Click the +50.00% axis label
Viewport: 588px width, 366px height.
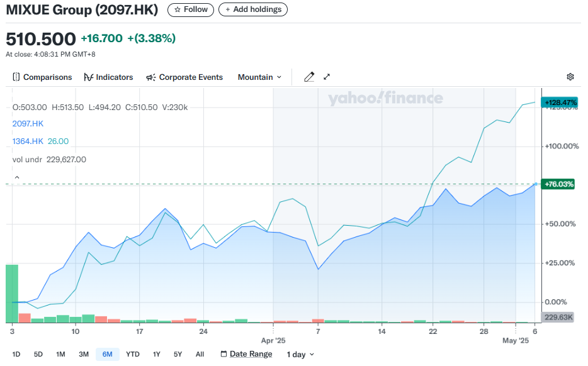(x=560, y=224)
